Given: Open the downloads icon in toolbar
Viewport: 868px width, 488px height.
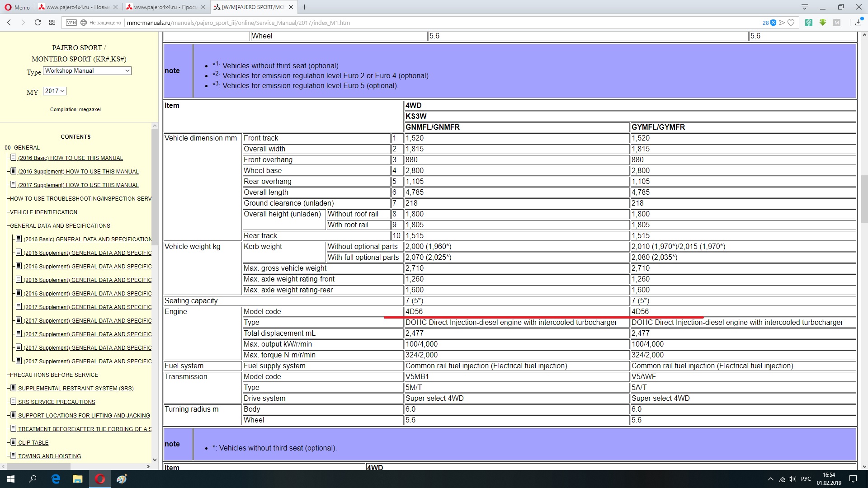Looking at the screenshot, I should coord(859,23).
